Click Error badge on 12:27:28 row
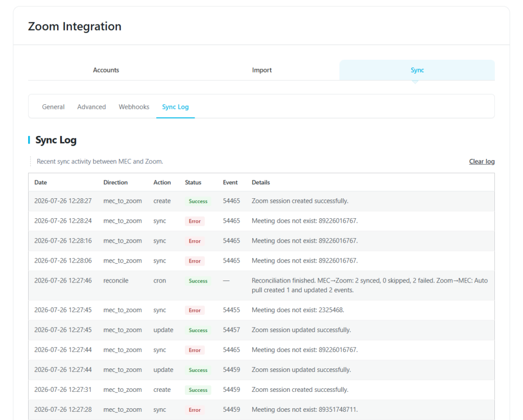The image size is (523, 420). point(195,410)
